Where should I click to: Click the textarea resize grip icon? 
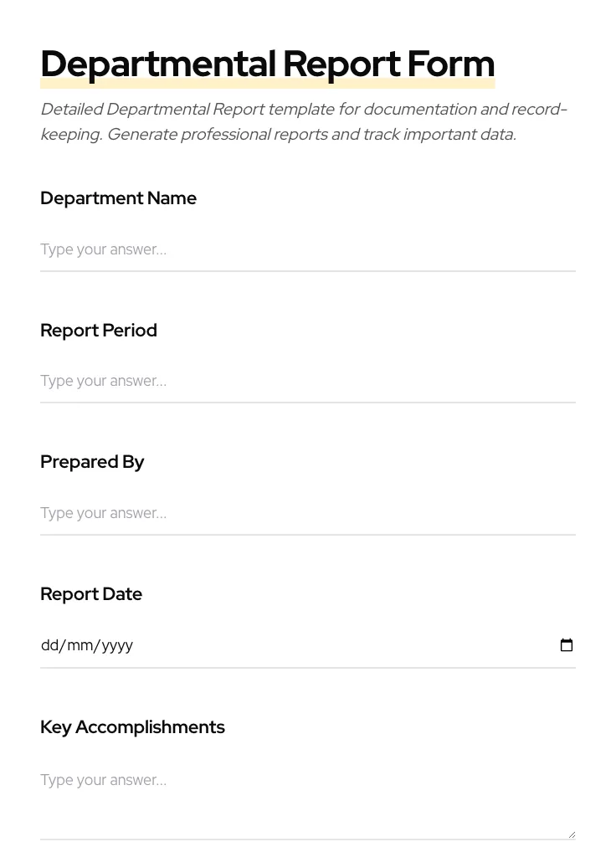pos(571,834)
